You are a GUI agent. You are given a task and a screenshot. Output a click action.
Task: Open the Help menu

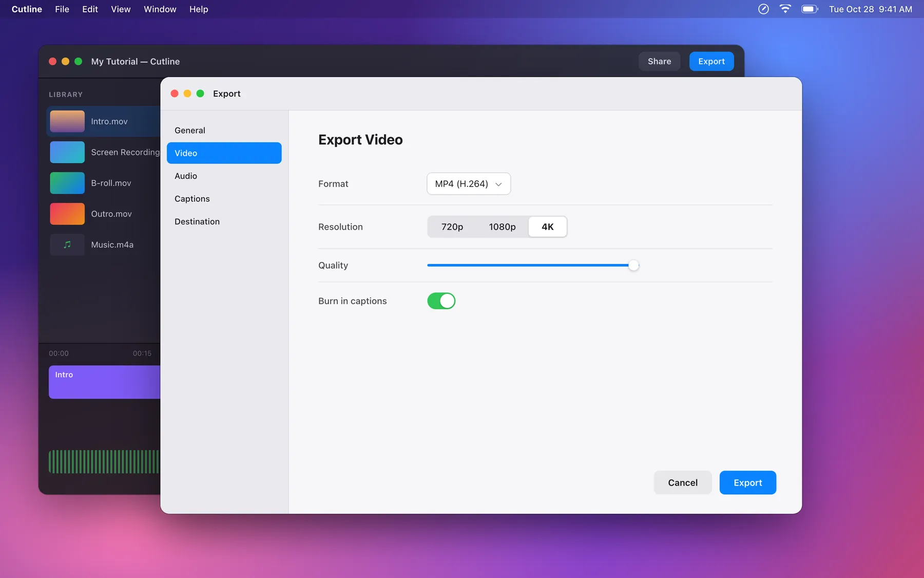coord(199,9)
